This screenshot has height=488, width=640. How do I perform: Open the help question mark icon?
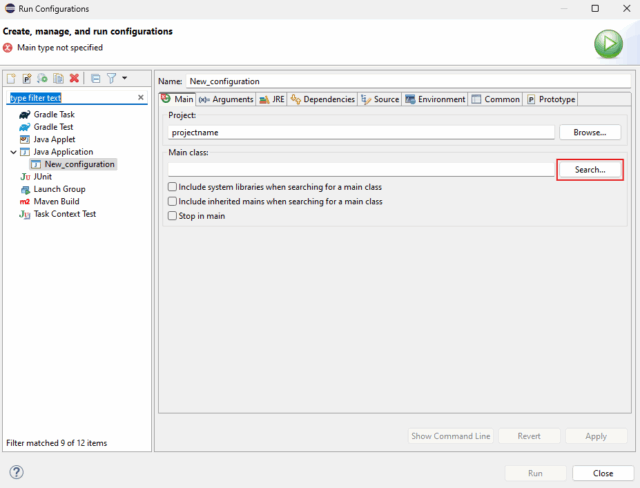coord(16,472)
